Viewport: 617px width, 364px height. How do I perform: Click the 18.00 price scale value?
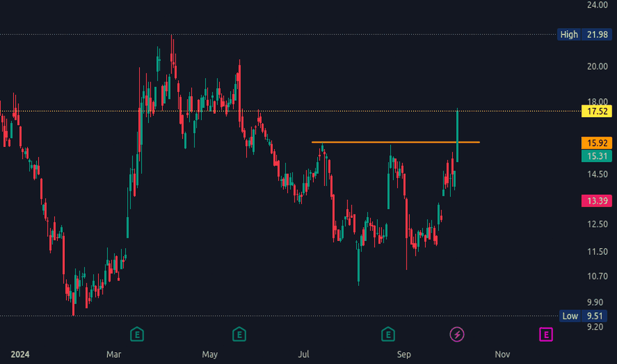[x=597, y=102]
